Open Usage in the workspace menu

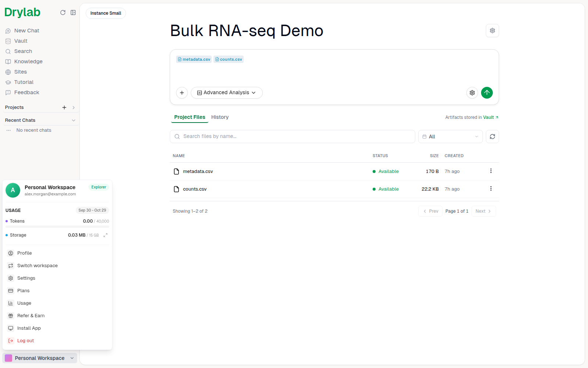[x=57, y=303]
